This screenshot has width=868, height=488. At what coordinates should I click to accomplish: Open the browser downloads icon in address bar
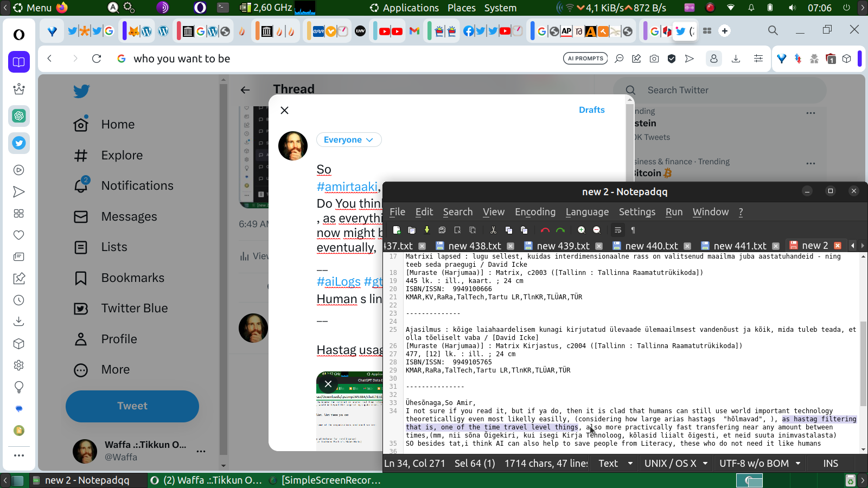[736, 59]
